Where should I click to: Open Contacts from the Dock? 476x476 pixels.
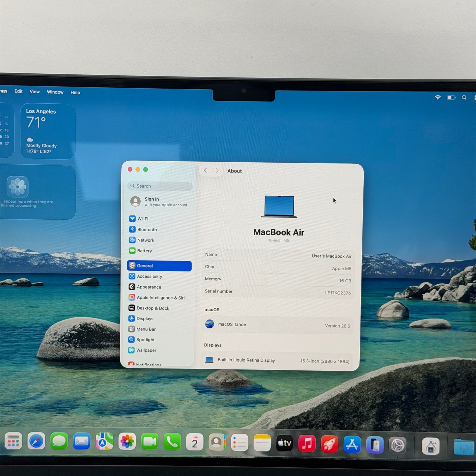tap(217, 442)
